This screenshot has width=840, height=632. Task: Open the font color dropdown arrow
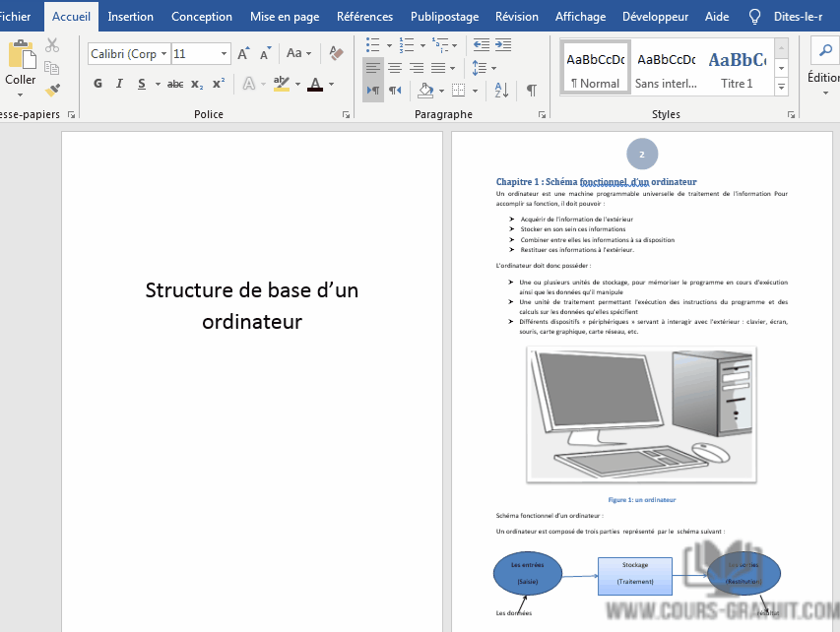331,84
